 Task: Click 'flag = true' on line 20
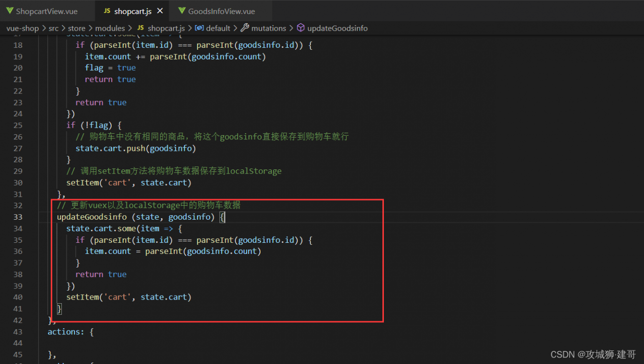pyautogui.click(x=110, y=68)
